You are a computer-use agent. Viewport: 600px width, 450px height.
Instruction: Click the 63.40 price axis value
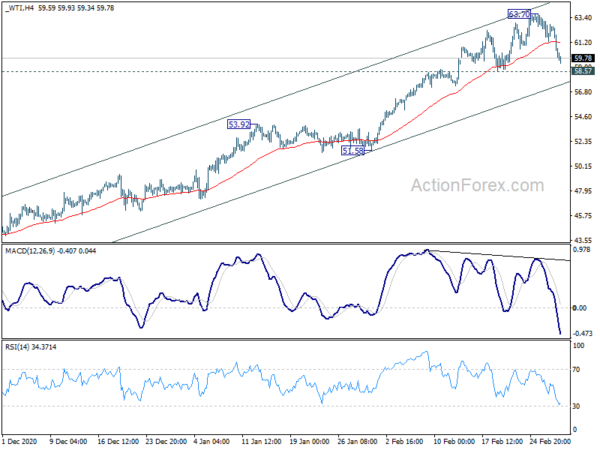tap(585, 17)
